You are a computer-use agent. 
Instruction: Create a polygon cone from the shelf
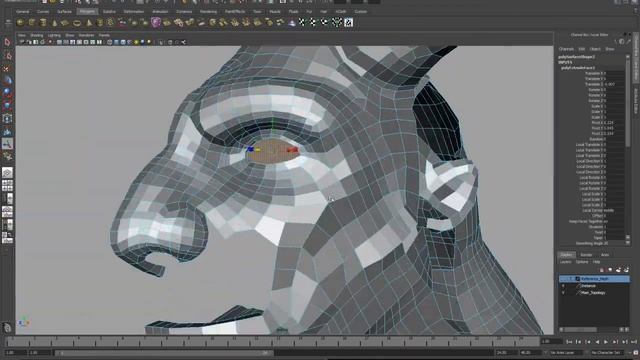pyautogui.click(x=54, y=23)
